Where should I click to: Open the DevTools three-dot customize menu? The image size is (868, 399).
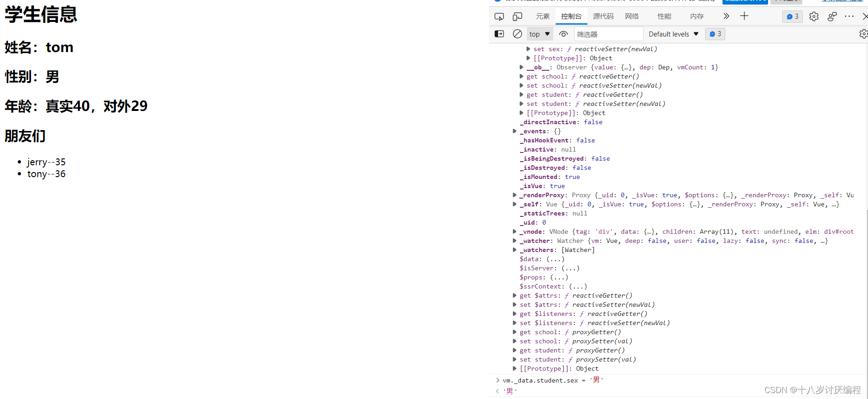(x=849, y=16)
